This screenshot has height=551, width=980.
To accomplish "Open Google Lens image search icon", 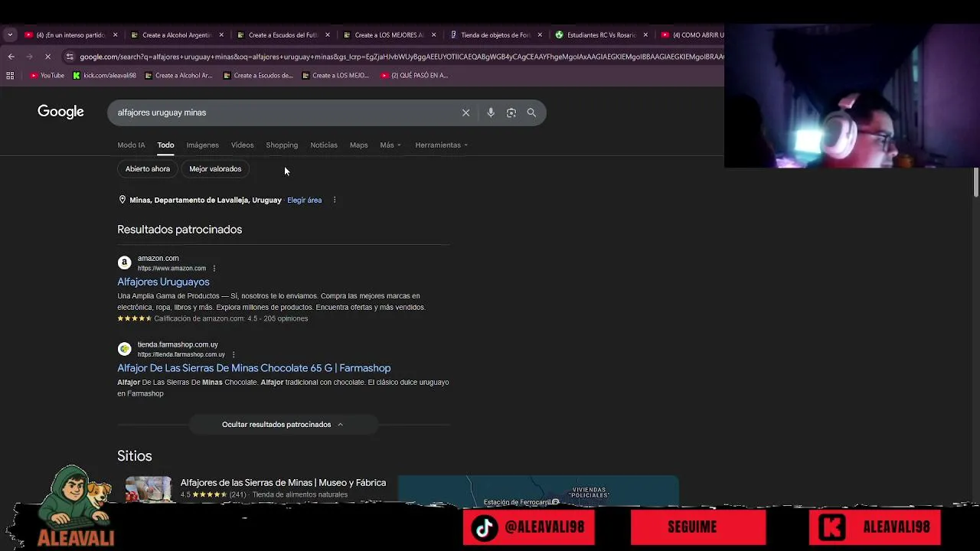I will coord(511,112).
